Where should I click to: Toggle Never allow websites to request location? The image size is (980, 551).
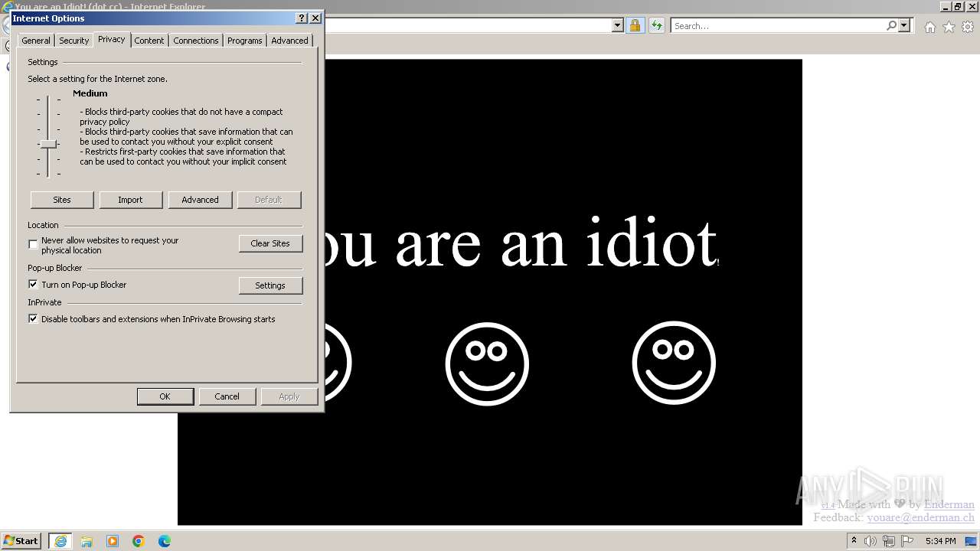tap(33, 245)
